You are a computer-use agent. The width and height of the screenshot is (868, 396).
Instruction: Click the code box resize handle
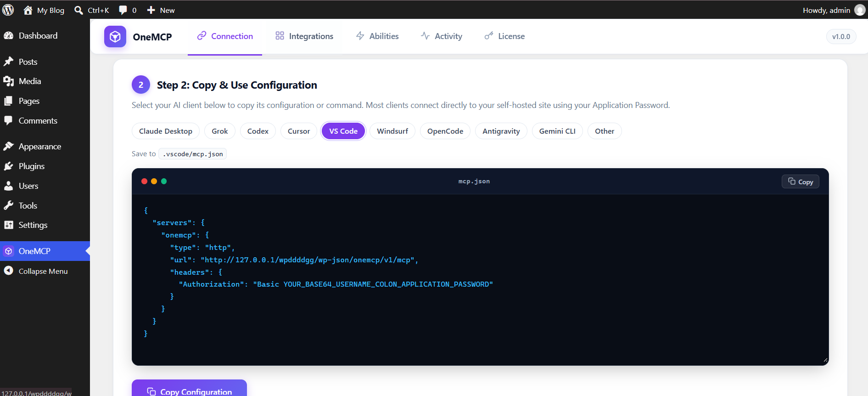pyautogui.click(x=825, y=361)
